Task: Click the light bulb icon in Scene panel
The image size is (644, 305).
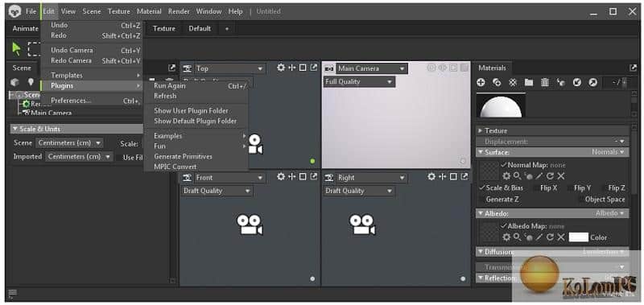Action: pos(31,82)
